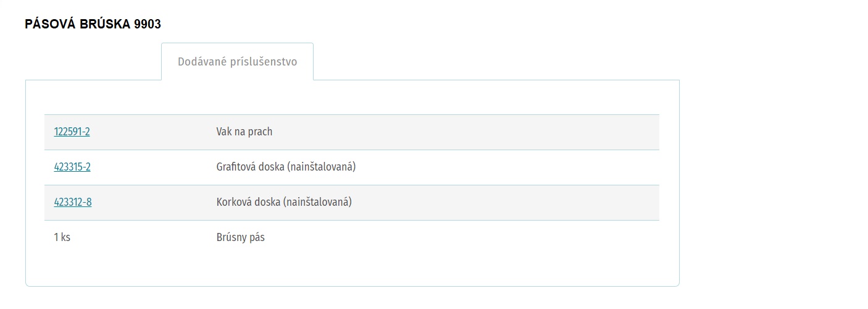The image size is (868, 309).
Task: Select the Korková doska row description
Action: (284, 202)
